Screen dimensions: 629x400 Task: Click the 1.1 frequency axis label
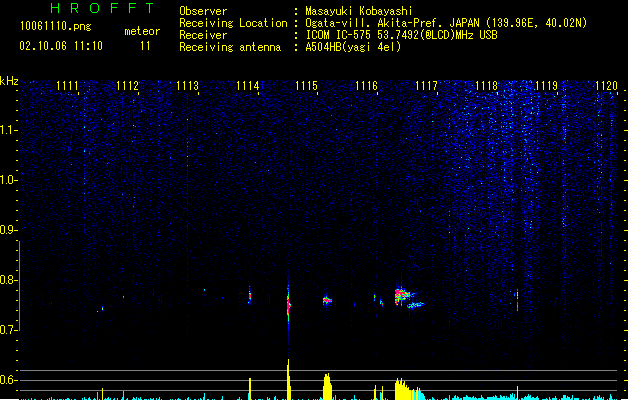[x=8, y=130]
